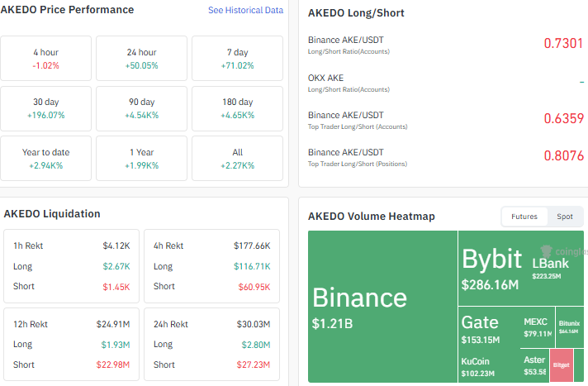Click the Binance block in volume heatmap

382,307
